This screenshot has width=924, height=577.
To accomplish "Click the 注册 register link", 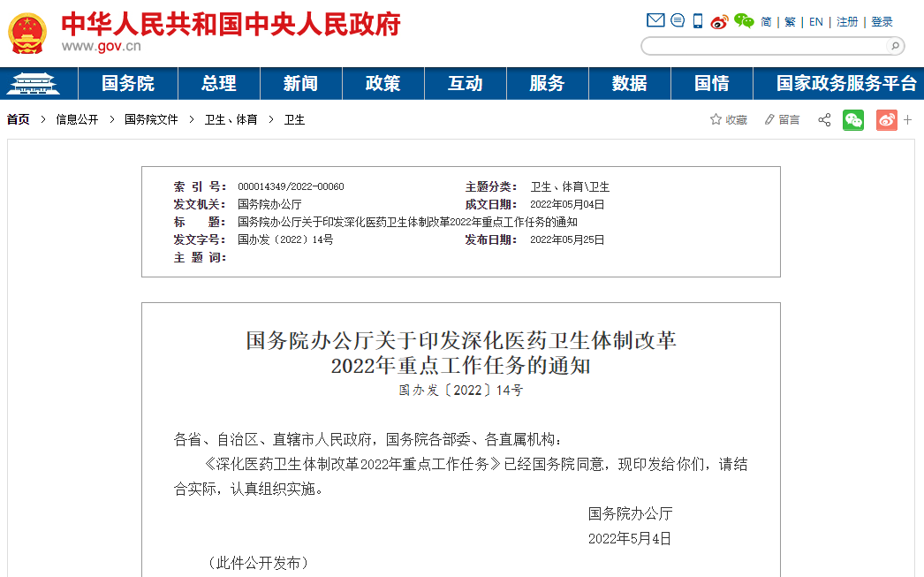I will coord(847,22).
